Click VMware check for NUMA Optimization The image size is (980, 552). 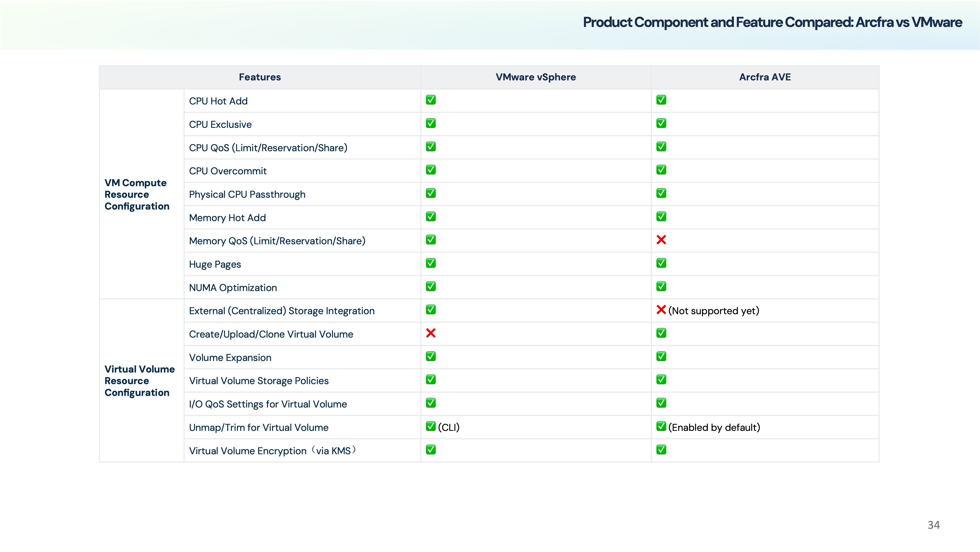(x=431, y=286)
